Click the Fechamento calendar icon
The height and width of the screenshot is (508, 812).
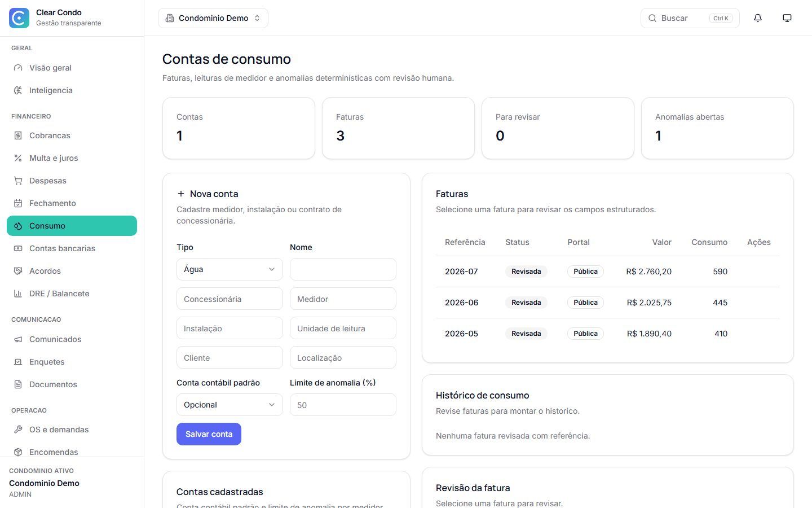(x=18, y=203)
